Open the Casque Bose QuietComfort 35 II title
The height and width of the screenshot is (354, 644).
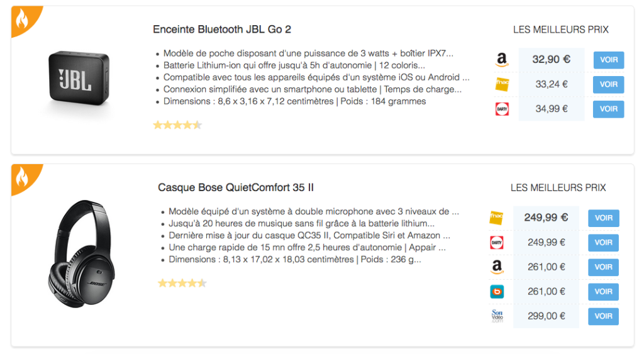[x=236, y=187]
